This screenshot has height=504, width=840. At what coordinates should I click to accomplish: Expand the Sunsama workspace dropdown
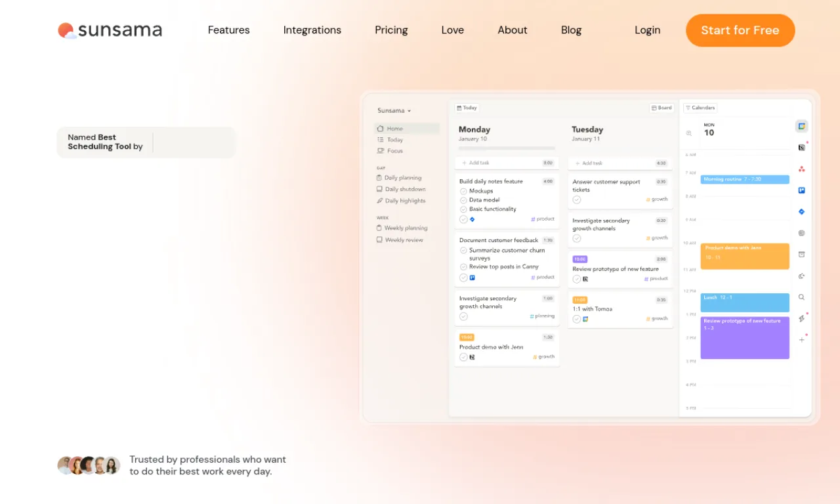(394, 110)
